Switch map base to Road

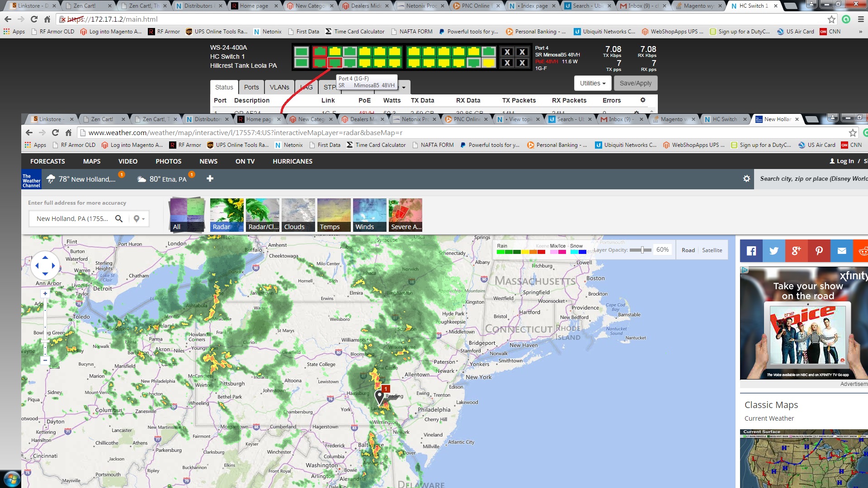click(688, 250)
